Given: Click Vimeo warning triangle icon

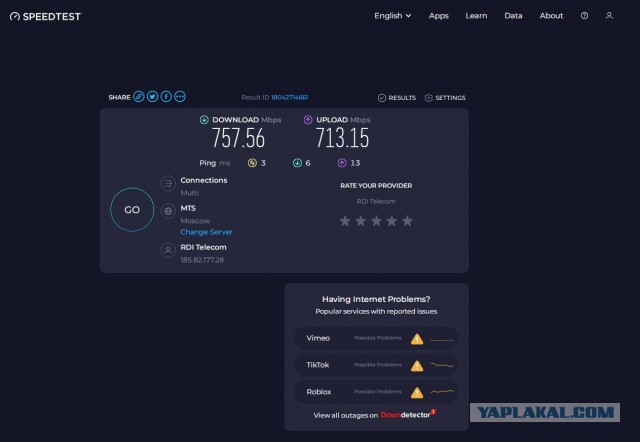Looking at the screenshot, I should click(417, 339).
